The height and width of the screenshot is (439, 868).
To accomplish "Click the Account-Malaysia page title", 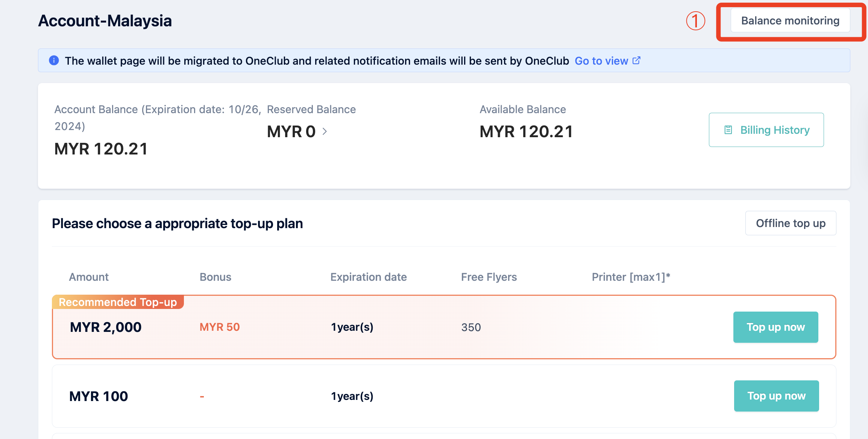I will coord(105,21).
